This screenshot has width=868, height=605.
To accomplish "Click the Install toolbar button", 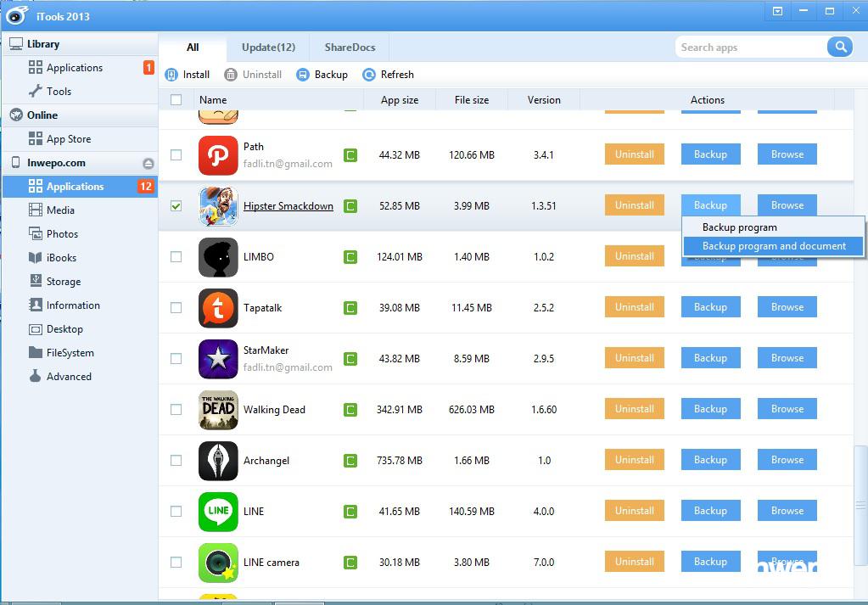I will 188,75.
